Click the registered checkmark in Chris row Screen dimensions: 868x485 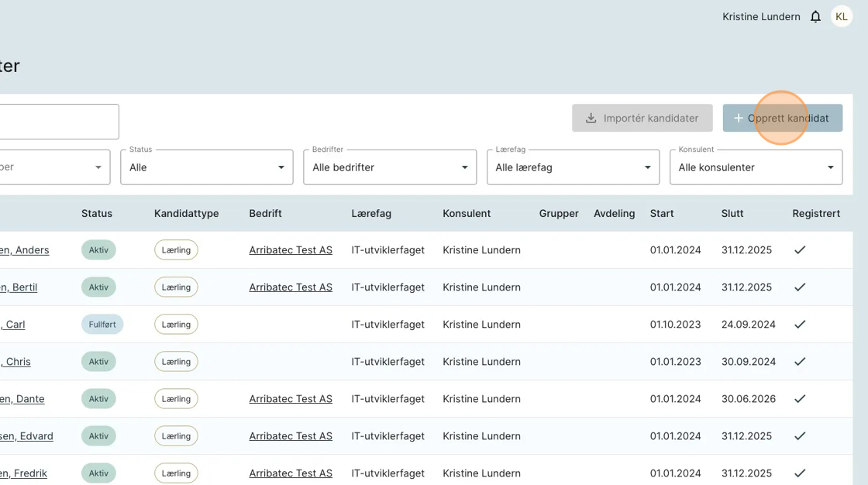800,362
